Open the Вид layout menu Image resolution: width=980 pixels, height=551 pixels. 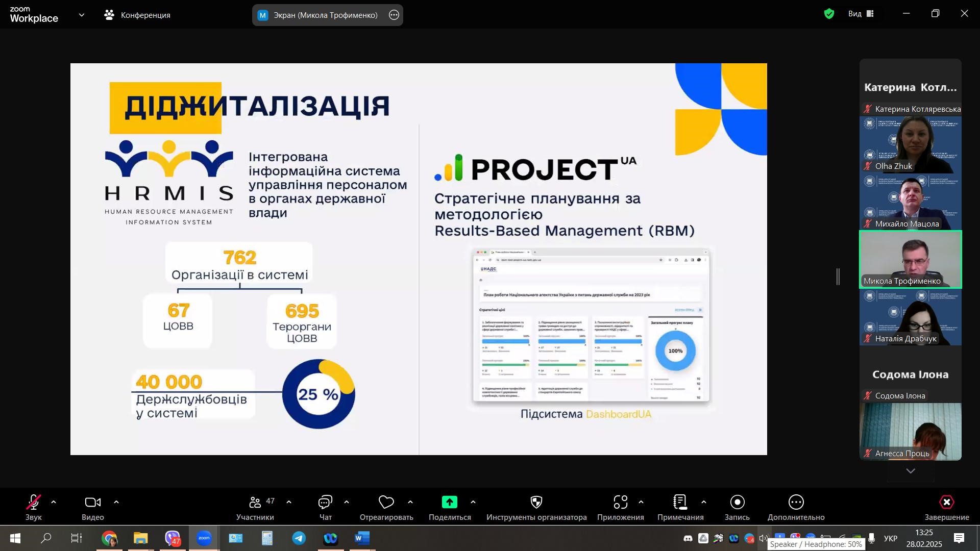tap(861, 14)
